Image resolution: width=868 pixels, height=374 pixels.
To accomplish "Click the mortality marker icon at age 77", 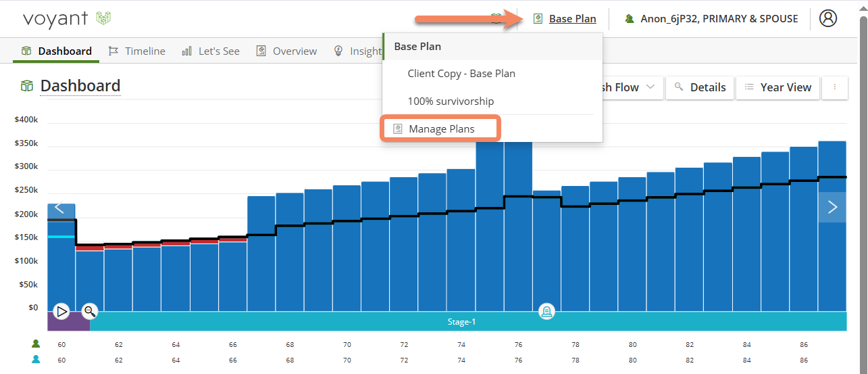I will pyautogui.click(x=546, y=311).
